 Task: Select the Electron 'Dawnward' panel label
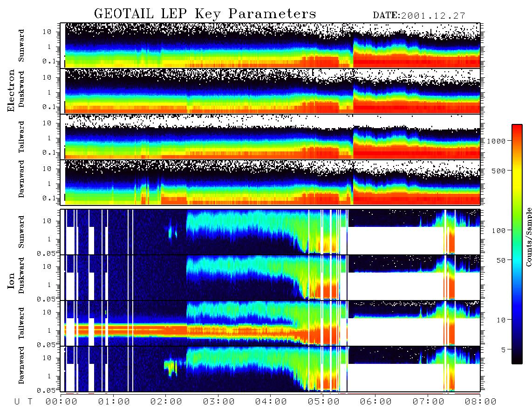tap(21, 179)
